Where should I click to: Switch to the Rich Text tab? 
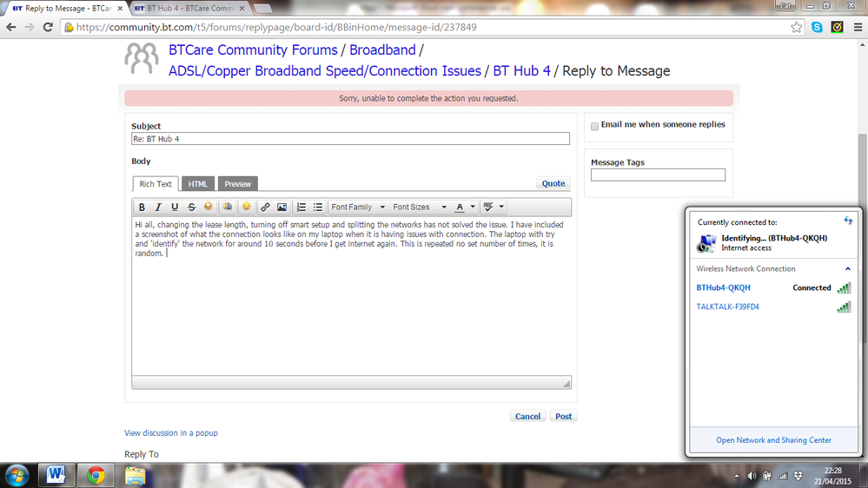[x=156, y=184]
